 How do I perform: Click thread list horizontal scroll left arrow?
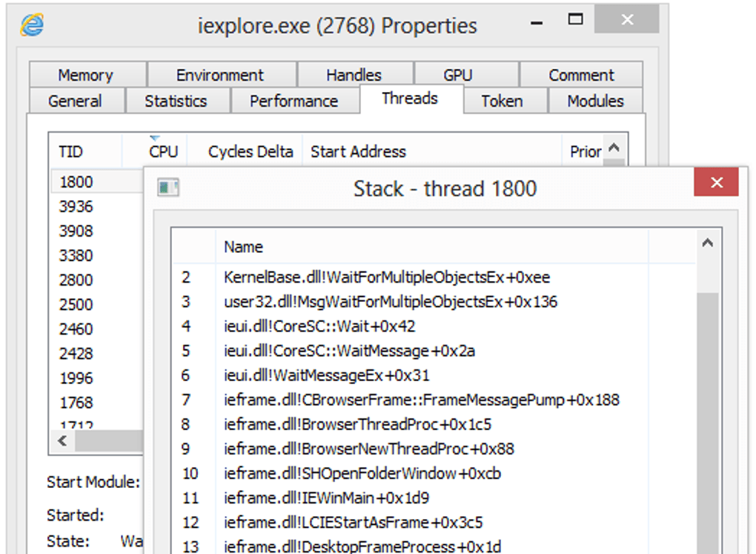[x=62, y=441]
